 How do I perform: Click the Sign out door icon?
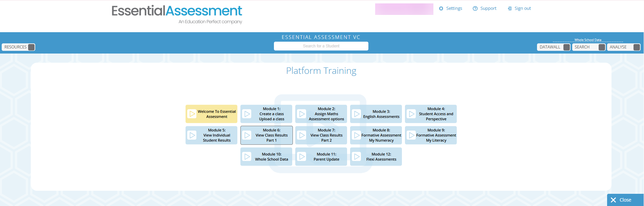pyautogui.click(x=510, y=8)
